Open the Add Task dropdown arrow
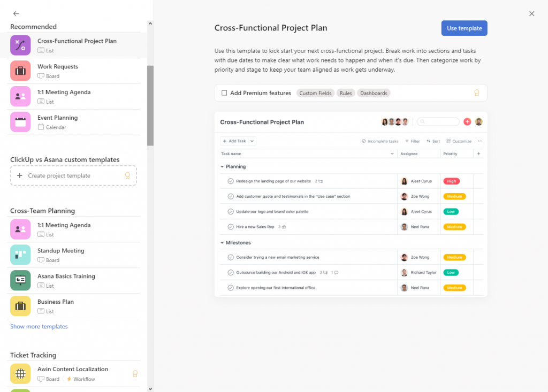 (252, 141)
